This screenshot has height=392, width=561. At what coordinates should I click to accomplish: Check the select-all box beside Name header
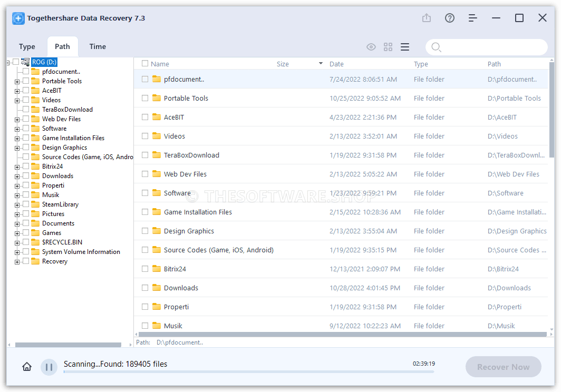(x=145, y=63)
